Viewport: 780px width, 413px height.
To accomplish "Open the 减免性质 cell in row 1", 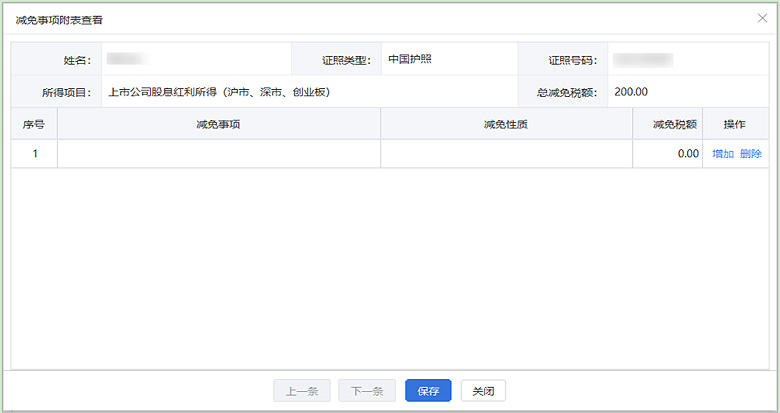I will [x=506, y=154].
